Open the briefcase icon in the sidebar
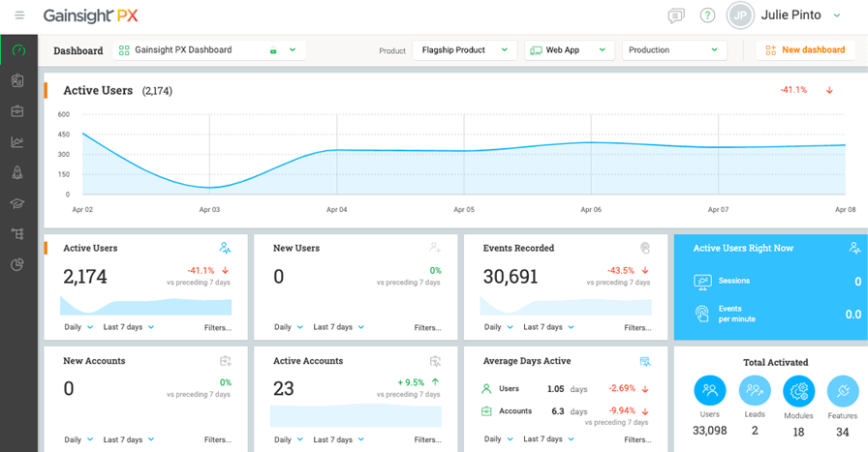This screenshot has width=868, height=452. tap(17, 111)
